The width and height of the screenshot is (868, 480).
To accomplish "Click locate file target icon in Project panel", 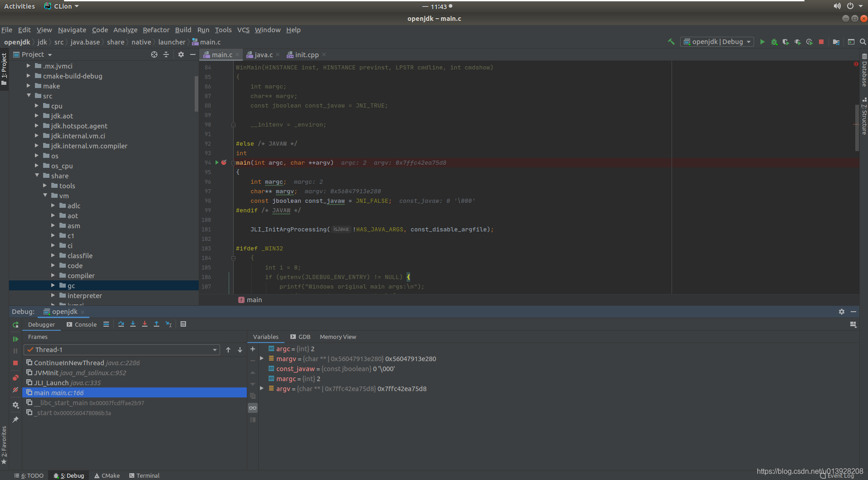I will [x=154, y=54].
